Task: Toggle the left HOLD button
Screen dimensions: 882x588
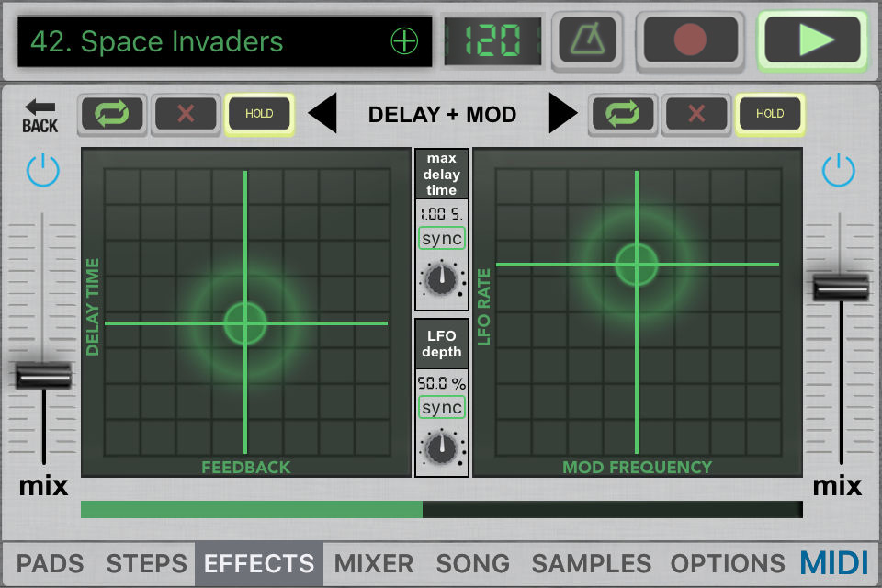Action: 259,114
